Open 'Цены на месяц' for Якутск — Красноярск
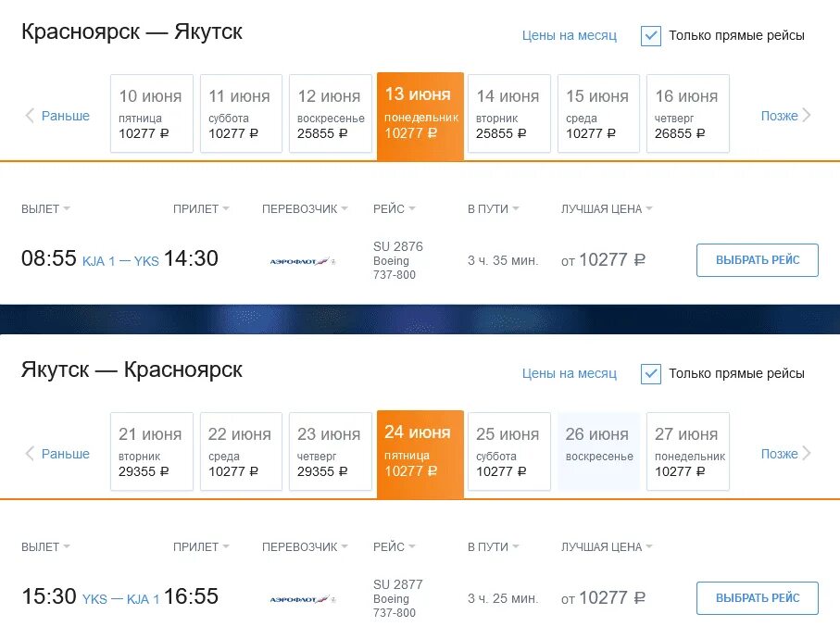 click(569, 374)
